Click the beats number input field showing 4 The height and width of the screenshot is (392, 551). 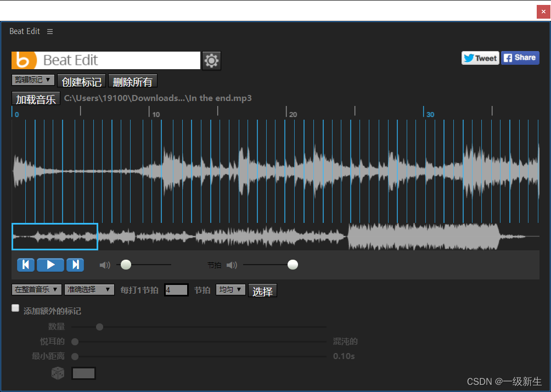[x=176, y=290]
